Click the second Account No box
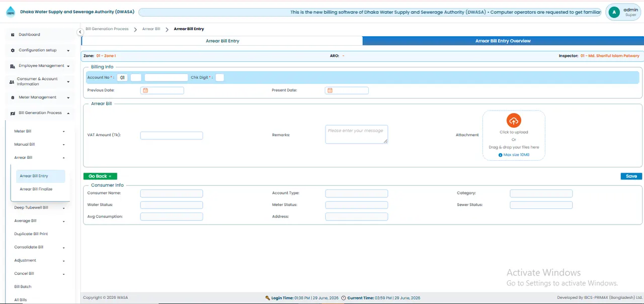Screen dimensions: 644x304 point(136,77)
